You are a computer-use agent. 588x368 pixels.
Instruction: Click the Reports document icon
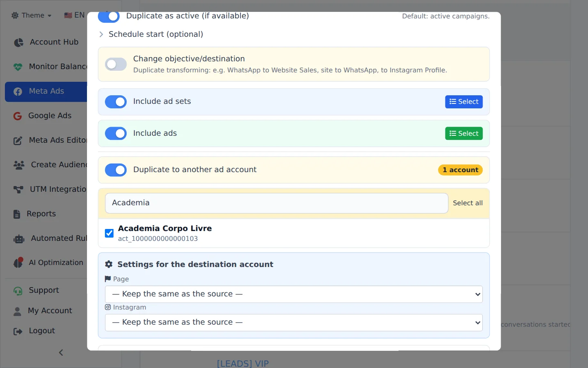click(x=17, y=214)
